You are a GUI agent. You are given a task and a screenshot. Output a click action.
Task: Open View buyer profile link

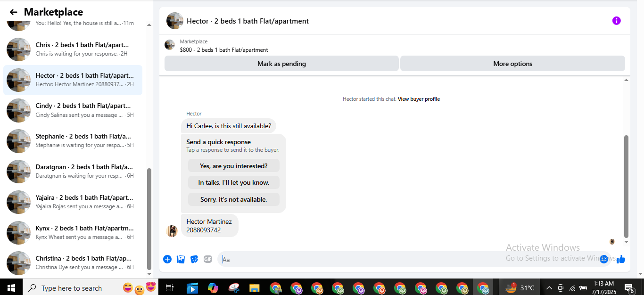[419, 99]
